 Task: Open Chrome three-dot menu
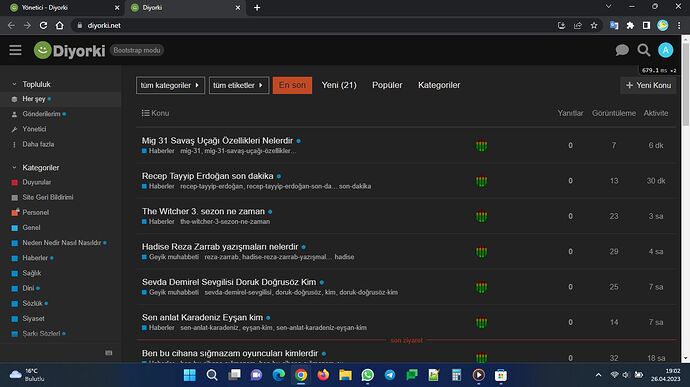tap(679, 26)
